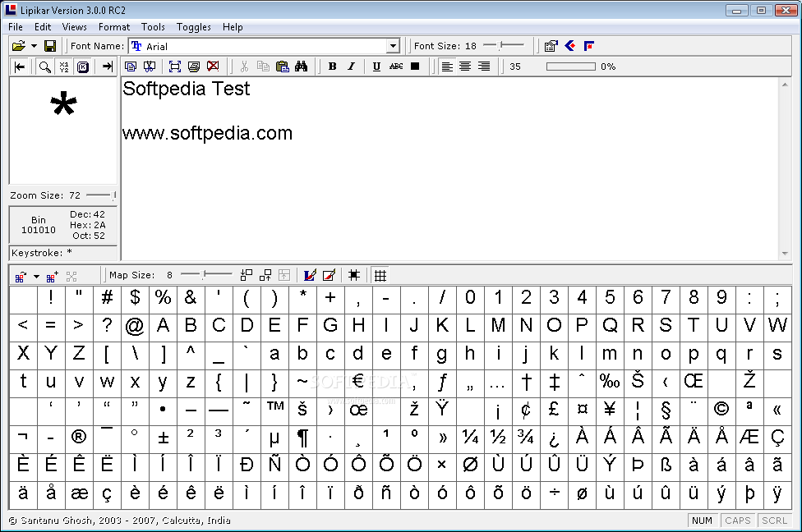This screenshot has height=532, width=802.
Task: Toggle the keystroke K icon
Action: (83, 66)
